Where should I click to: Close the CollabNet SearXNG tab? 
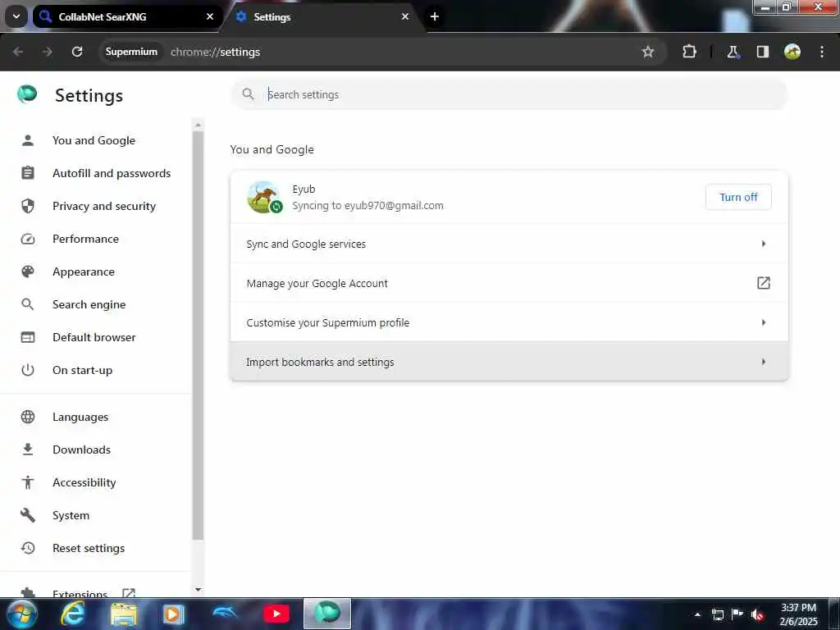tap(210, 16)
